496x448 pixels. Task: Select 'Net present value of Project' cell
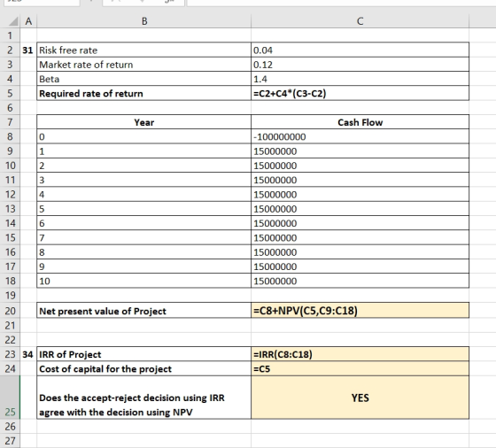click(x=144, y=311)
